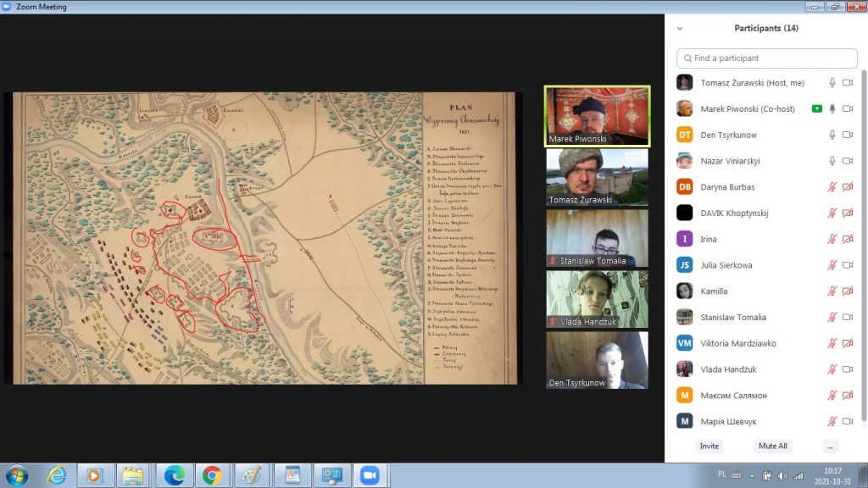
Task: Click Julia Sierkowa's JS avatar icon
Action: coord(685,265)
